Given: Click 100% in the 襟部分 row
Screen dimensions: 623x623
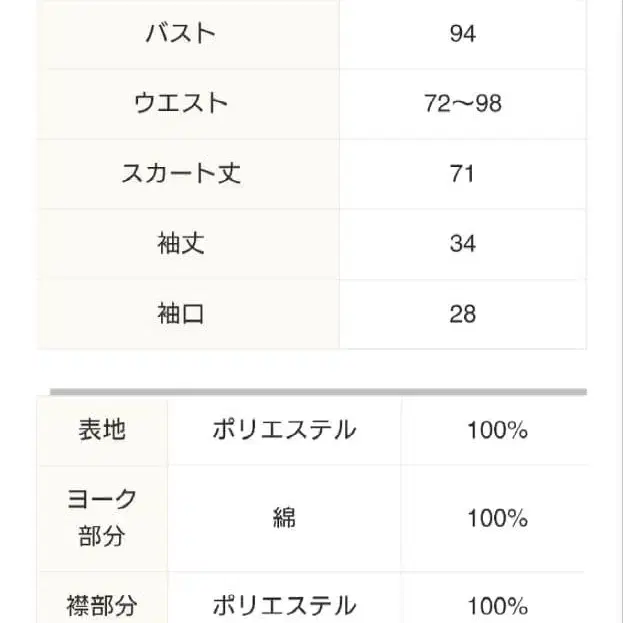Looking at the screenshot, I should (x=497, y=605).
